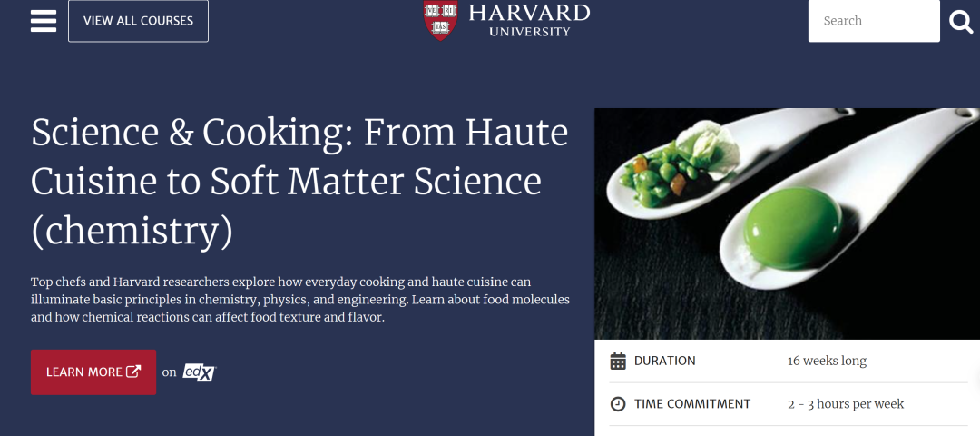
Task: Open the hamburger navigation menu
Action: pyautogui.click(x=44, y=21)
